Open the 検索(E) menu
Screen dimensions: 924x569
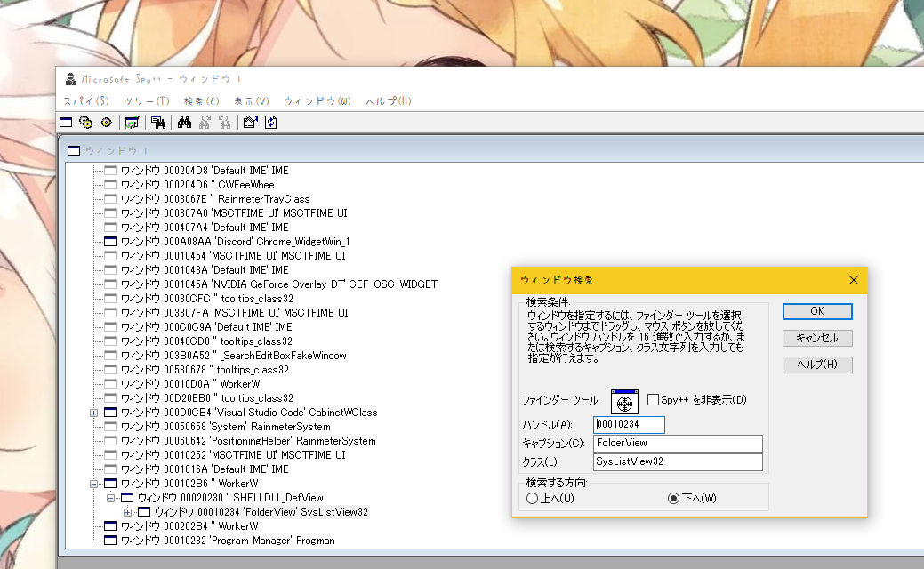[202, 100]
